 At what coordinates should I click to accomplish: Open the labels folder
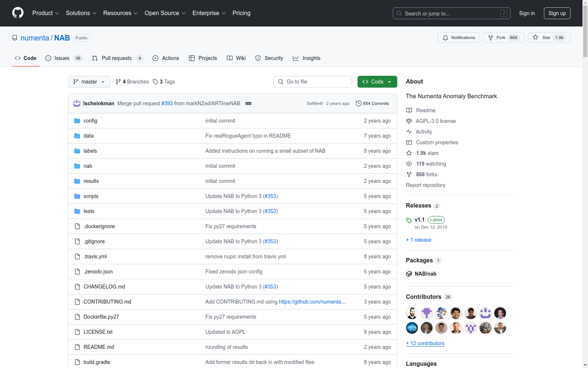tap(90, 151)
